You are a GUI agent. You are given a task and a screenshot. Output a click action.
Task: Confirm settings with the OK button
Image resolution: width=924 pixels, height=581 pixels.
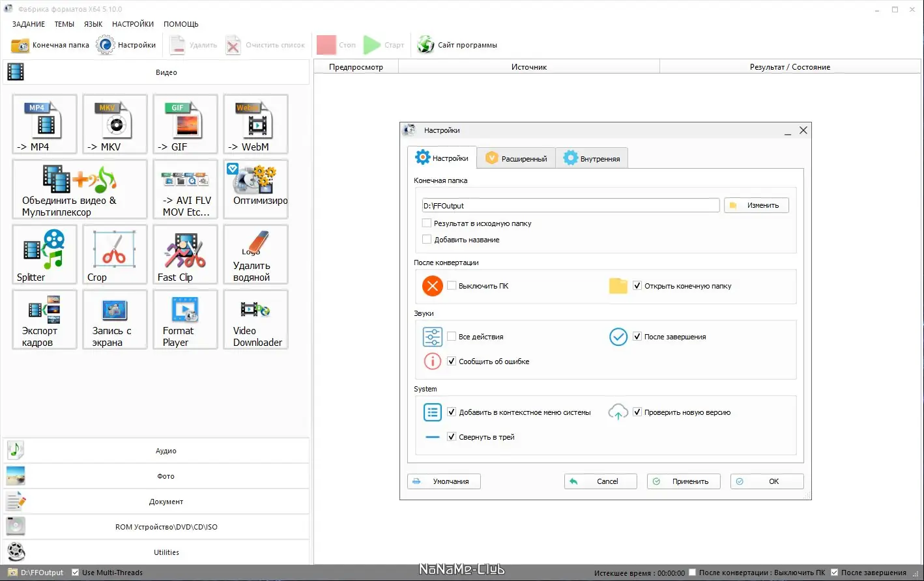[767, 481]
